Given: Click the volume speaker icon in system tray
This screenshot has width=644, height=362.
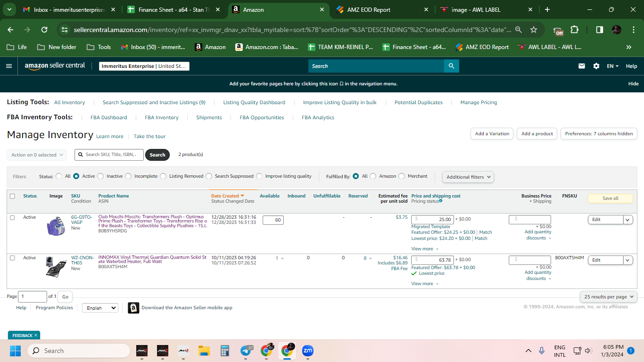Looking at the screenshot, I should (x=588, y=351).
